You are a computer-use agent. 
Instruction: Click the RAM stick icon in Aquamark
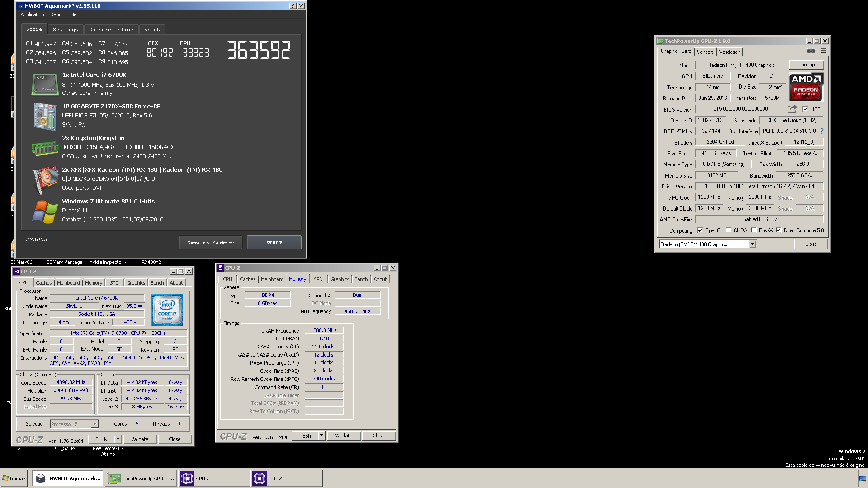(x=45, y=148)
